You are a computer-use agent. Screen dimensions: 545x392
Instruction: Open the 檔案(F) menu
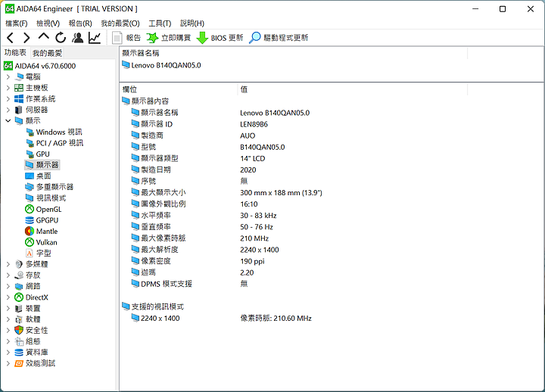coord(17,23)
